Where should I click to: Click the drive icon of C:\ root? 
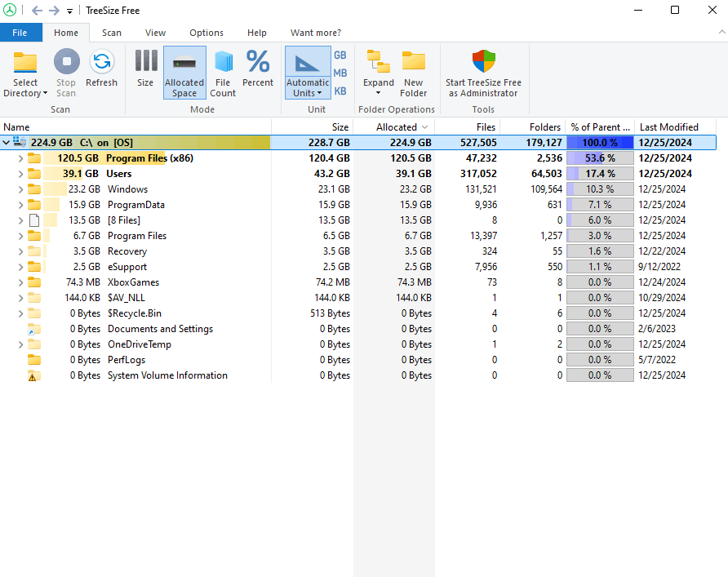coord(20,142)
